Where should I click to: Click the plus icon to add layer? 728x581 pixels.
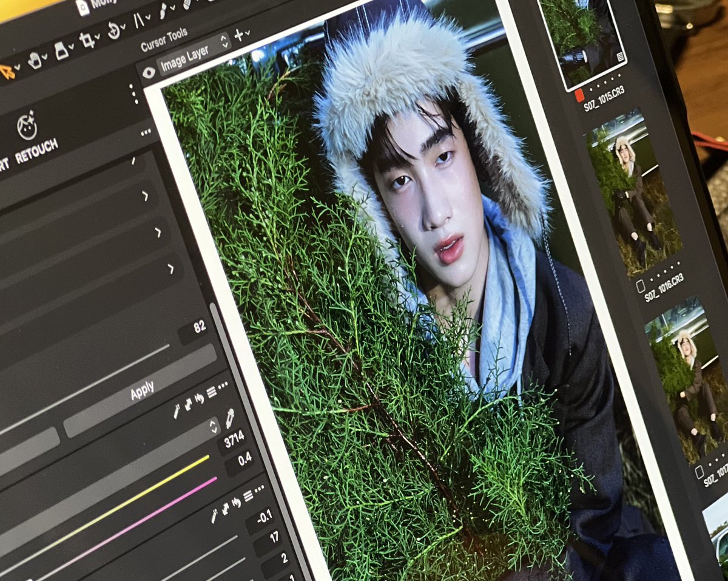tap(238, 35)
